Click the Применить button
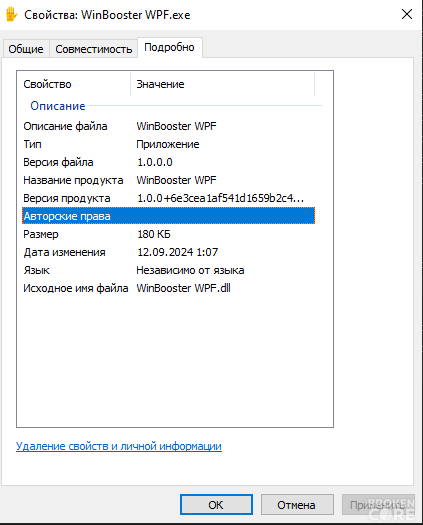This screenshot has width=423, height=525. (x=378, y=505)
